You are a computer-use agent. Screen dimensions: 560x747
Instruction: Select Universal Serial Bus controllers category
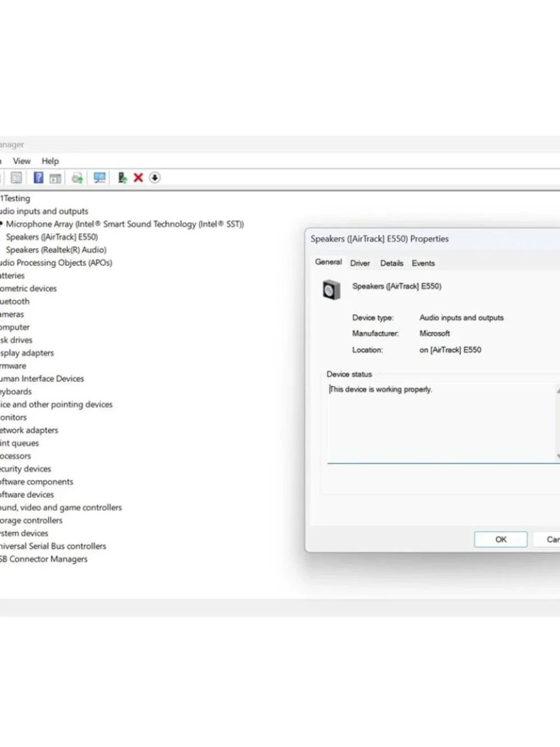point(53,546)
